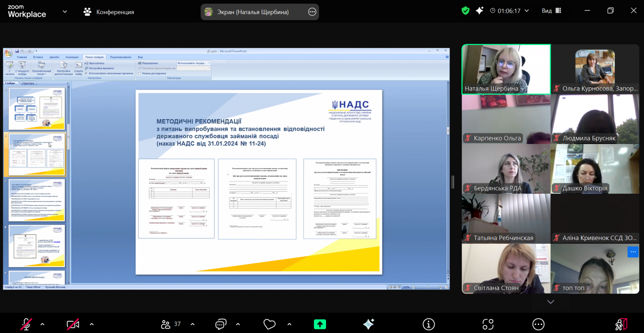Image resolution: width=644 pixels, height=333 pixels.
Task: Expand video options arrow
Action: coord(92,324)
